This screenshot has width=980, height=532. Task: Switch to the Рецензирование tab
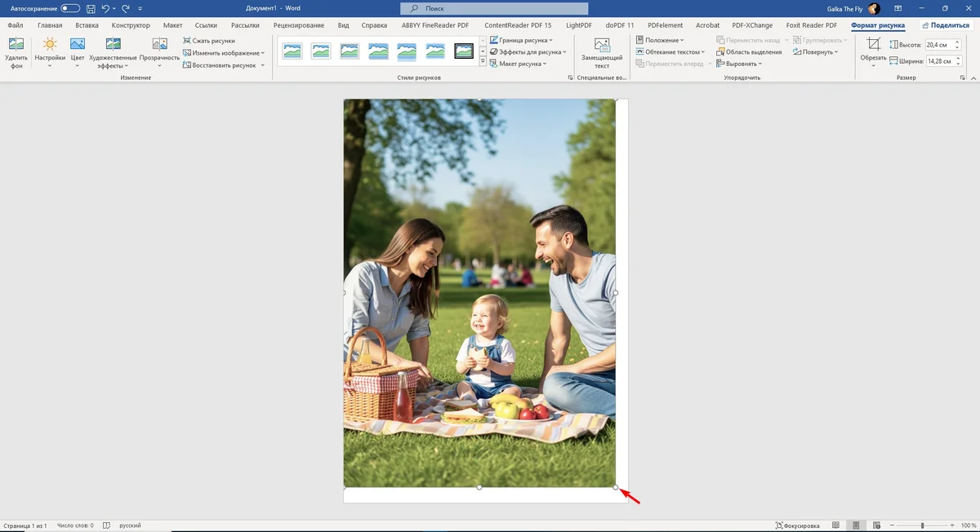298,25
